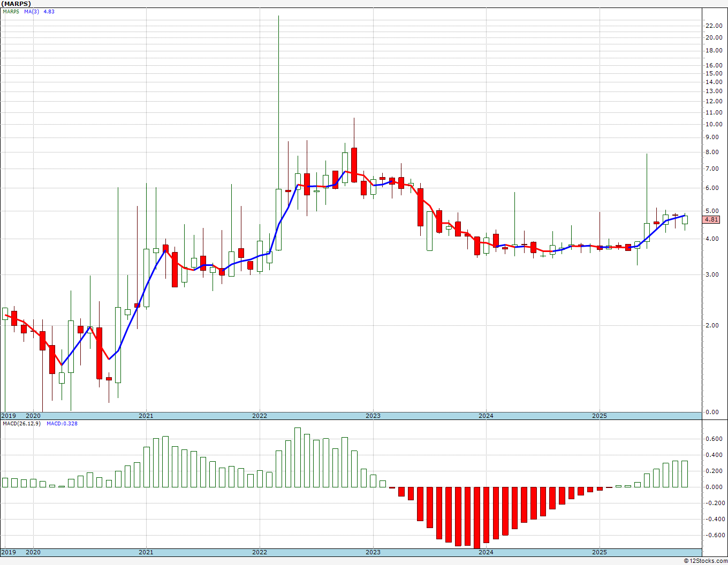Click the 11.00 price axis label

[x=714, y=112]
